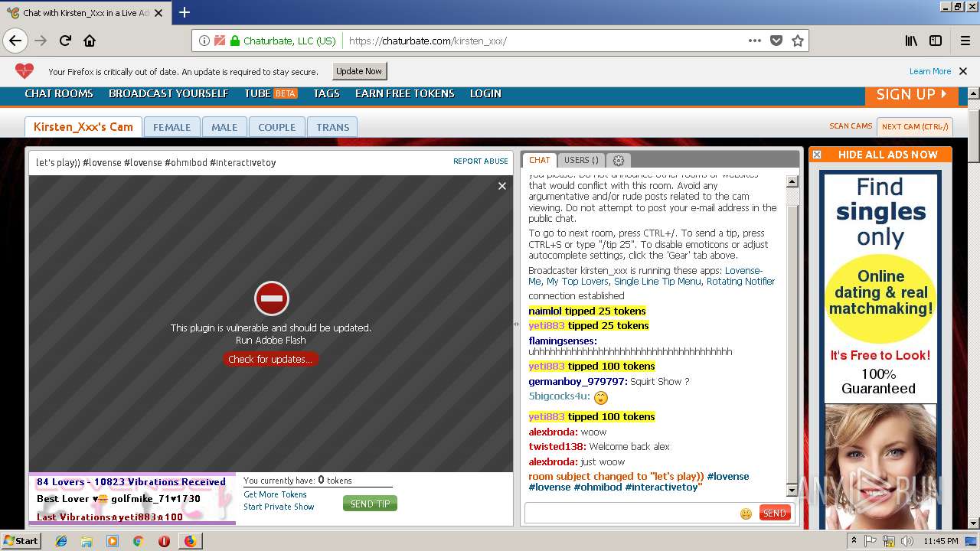
Task: Open EARN FREE TOKENS menu item
Action: coord(405,93)
